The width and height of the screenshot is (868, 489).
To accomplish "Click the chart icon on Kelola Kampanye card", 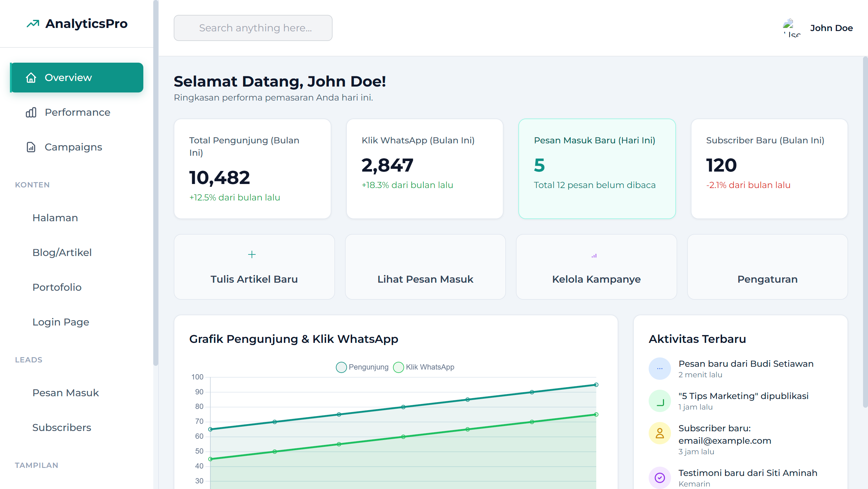I will click(594, 255).
